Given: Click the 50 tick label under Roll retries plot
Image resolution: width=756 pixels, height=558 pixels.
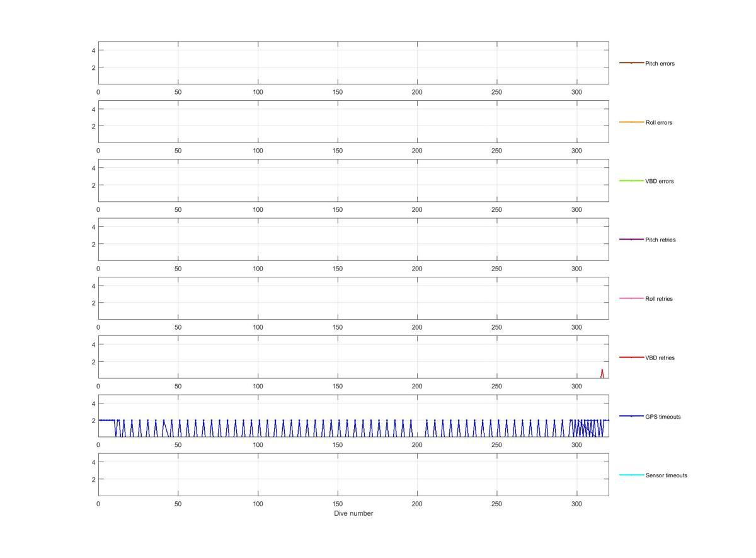Looking at the screenshot, I should (x=178, y=327).
